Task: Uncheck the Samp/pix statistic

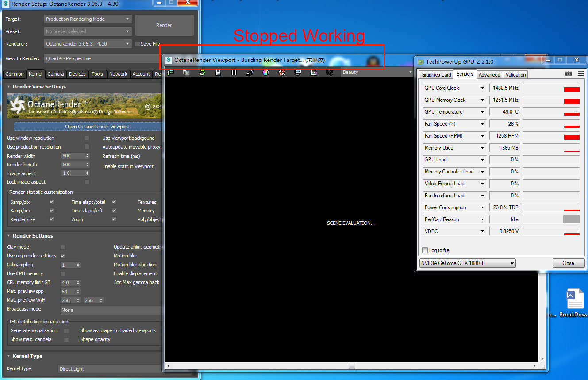Action: pos(52,202)
